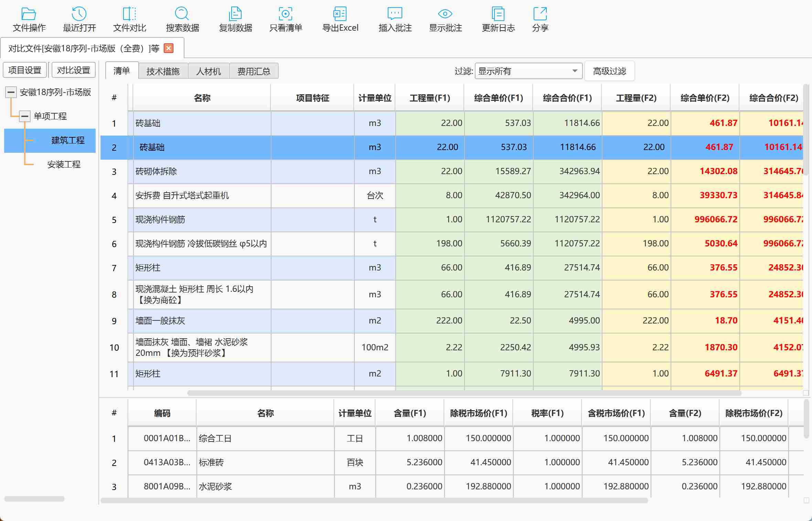Screen dimensions: 812x521
Task: Click the 工程量(F2) column header
Action: point(636,98)
